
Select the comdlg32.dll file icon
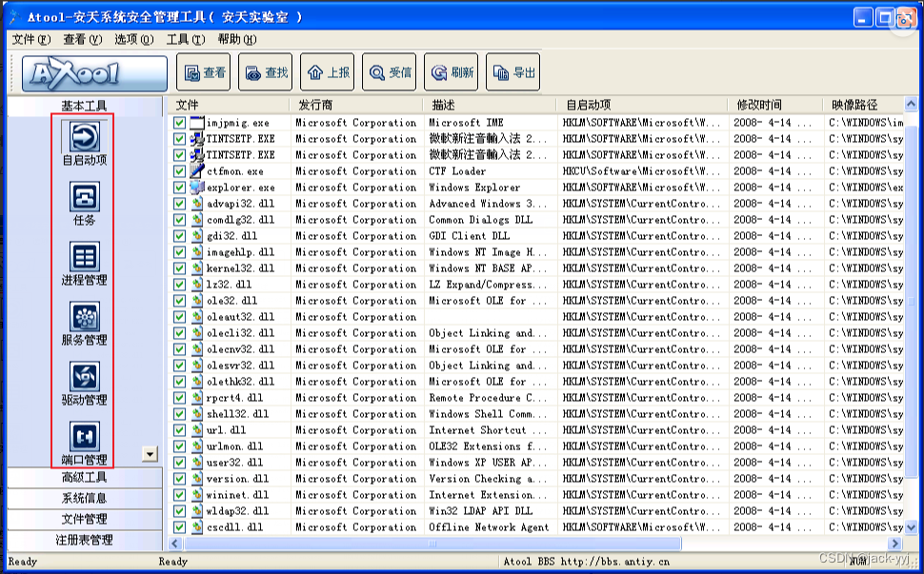[197, 220]
